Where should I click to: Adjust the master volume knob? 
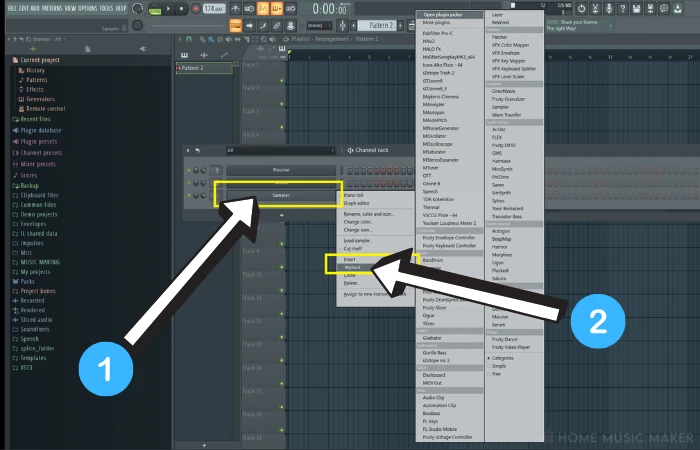click(138, 8)
